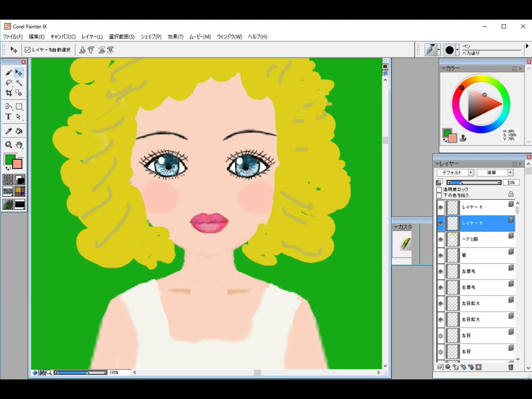
Task: Open the レイヤー(L) menu
Action: [92, 37]
